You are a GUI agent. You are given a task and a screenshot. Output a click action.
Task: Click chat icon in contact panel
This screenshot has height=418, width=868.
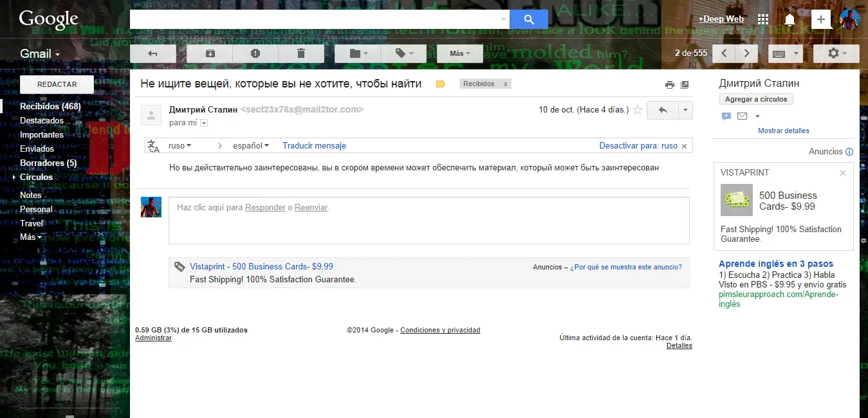point(726,116)
